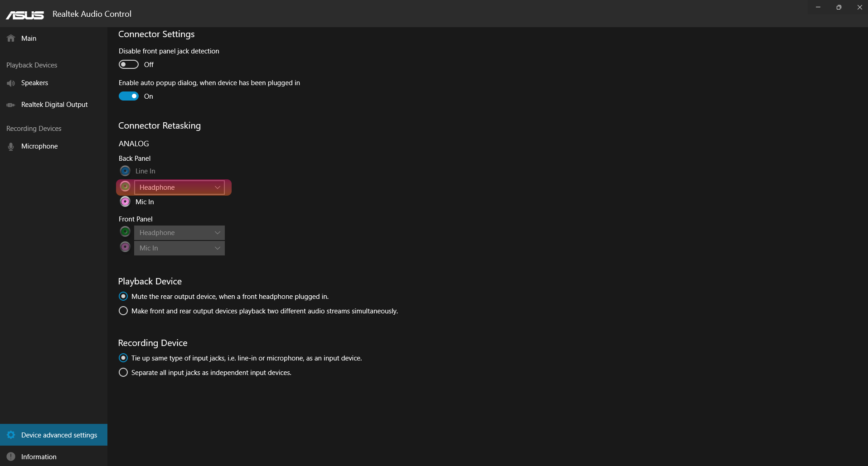Open the back panel Headphone dropdown
868x466 pixels.
(x=179, y=187)
